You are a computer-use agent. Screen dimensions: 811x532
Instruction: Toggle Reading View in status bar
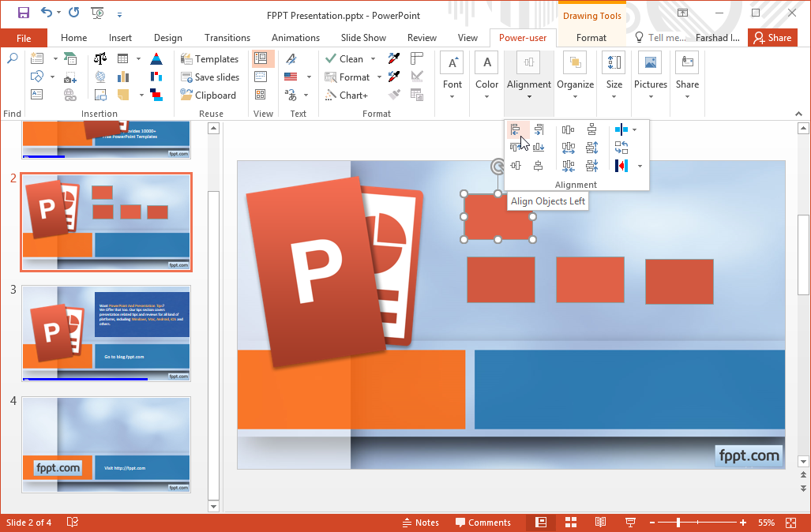[600, 523]
